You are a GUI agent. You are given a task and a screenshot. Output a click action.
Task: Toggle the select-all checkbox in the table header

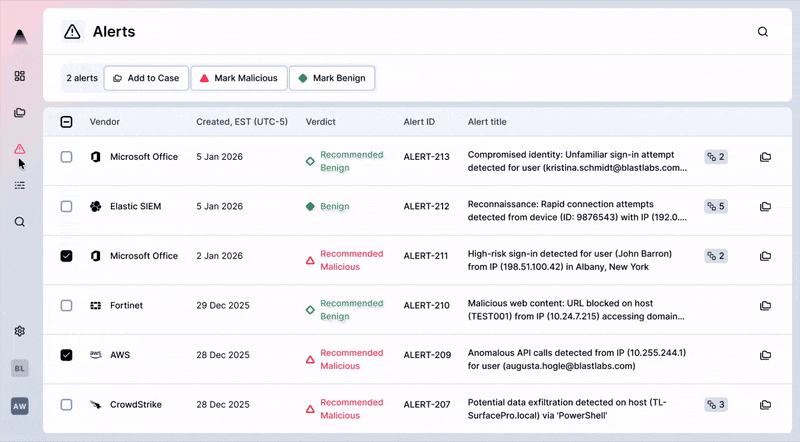click(66, 122)
